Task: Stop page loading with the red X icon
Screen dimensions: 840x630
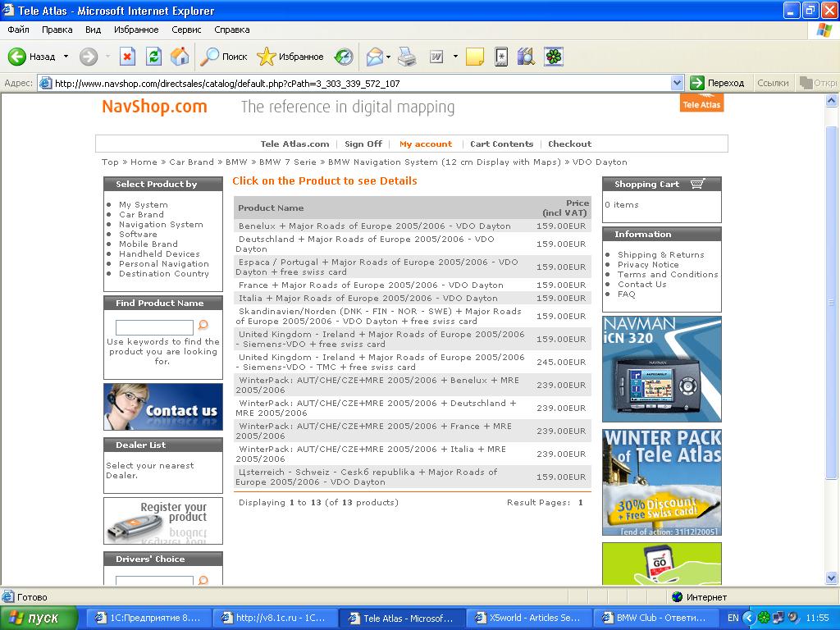Action: pos(127,57)
